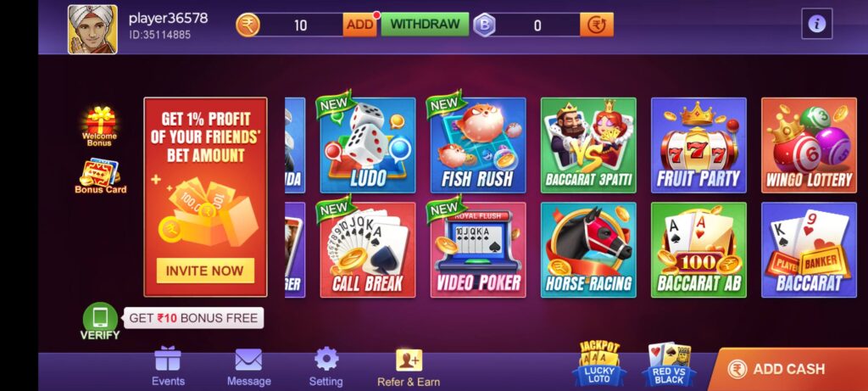Tap the player avatar picture
Image resolution: width=868 pixels, height=391 pixels.
[x=92, y=30]
